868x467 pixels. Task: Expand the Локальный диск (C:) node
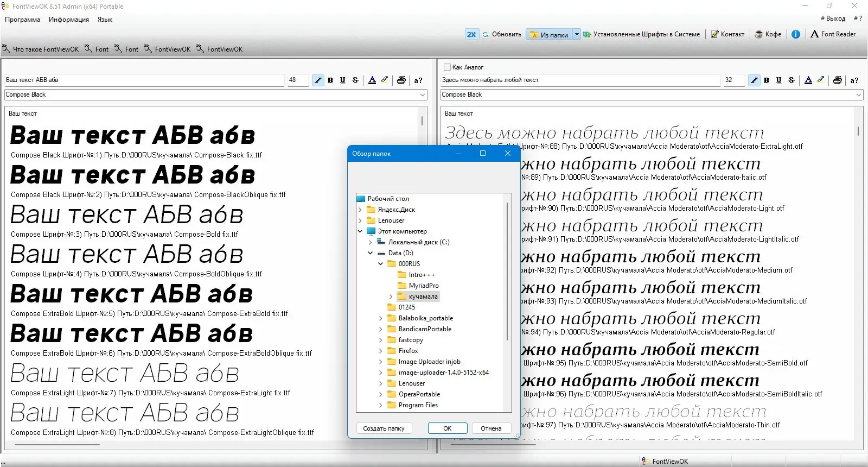coord(371,242)
